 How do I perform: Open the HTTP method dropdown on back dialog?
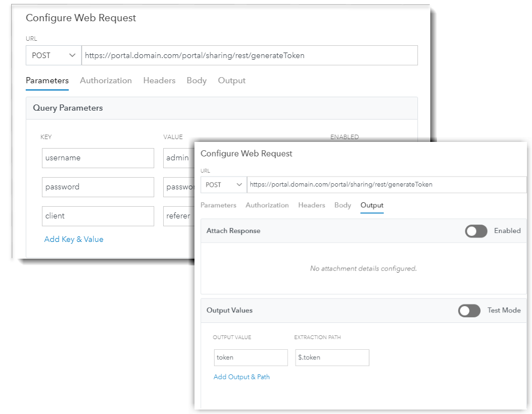53,55
